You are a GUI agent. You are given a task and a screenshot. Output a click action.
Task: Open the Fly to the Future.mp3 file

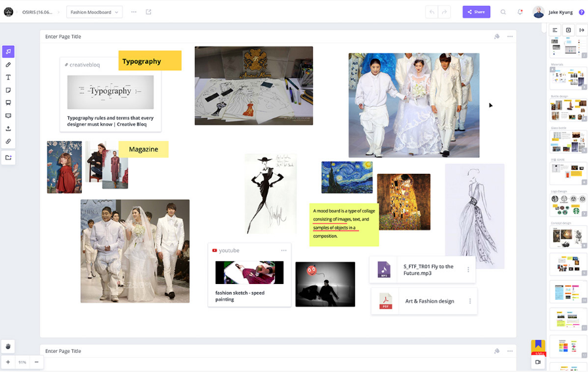[423, 270]
